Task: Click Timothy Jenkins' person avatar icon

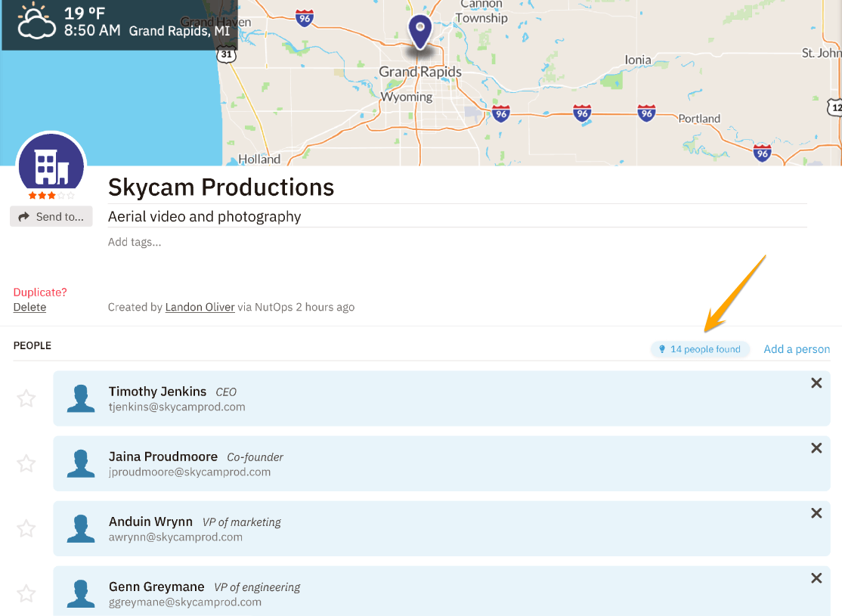Action: (x=81, y=398)
